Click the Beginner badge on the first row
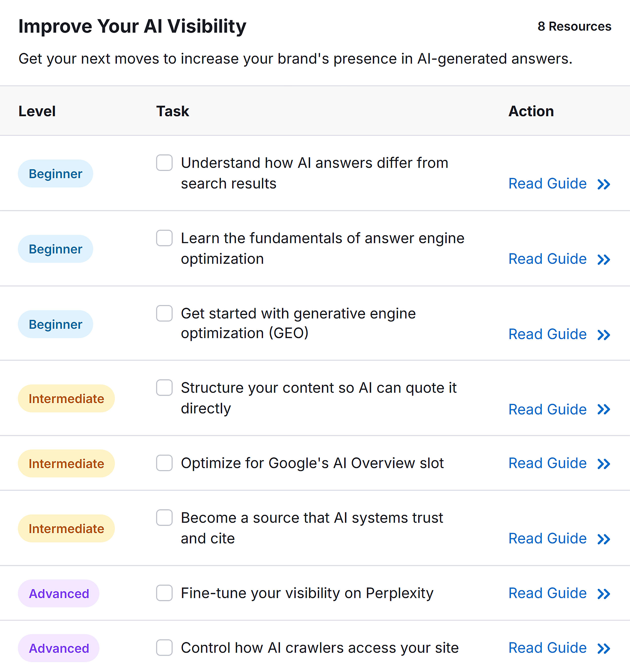 tap(55, 173)
